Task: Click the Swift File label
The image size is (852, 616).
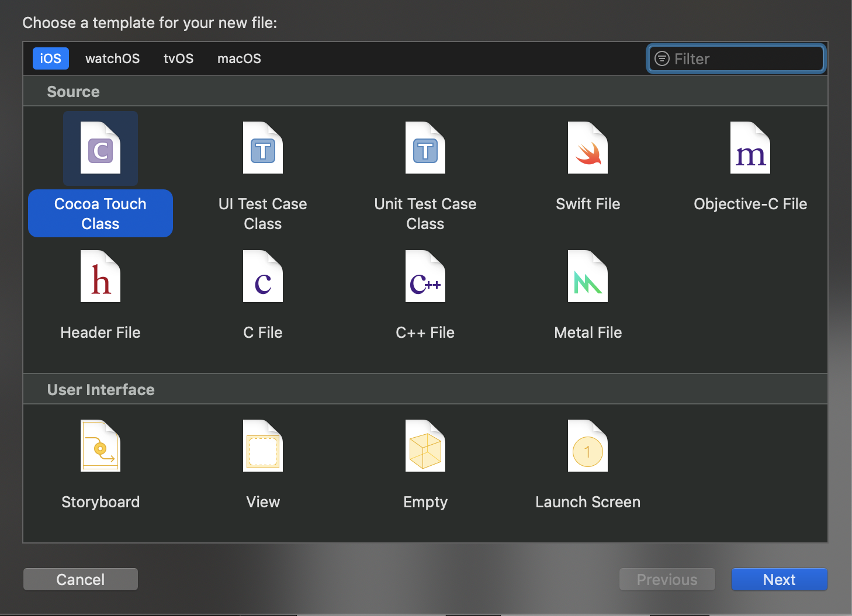Action: tap(588, 204)
